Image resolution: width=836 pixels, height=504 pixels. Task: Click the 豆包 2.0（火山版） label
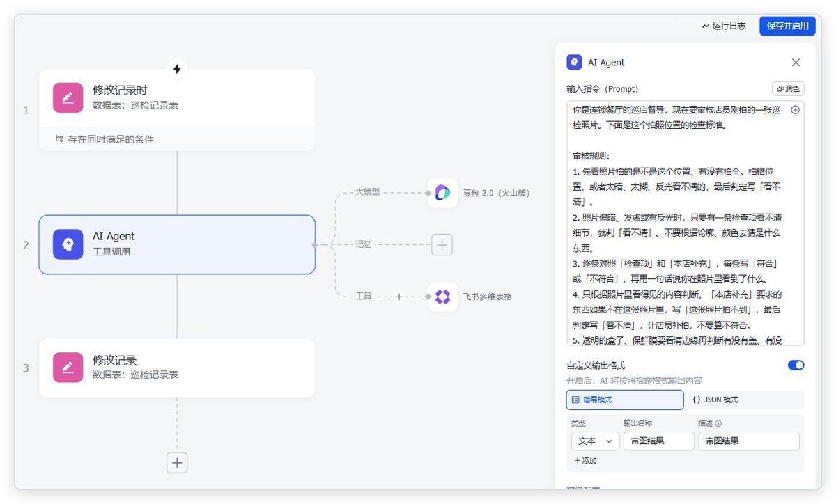(497, 193)
